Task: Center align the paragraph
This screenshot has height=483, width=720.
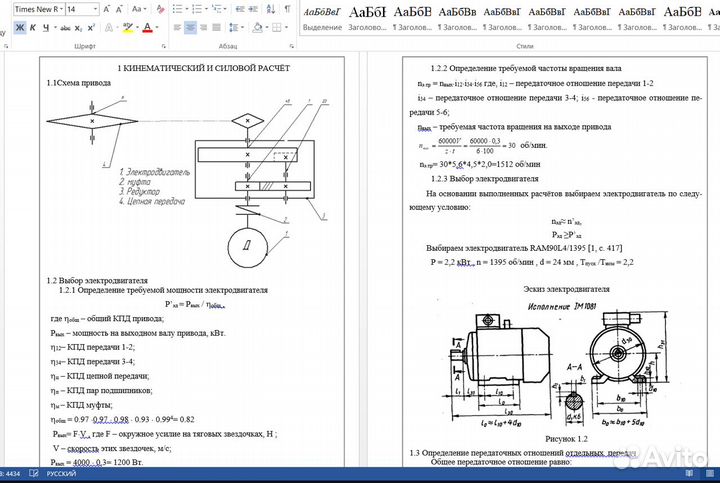Action: click(x=190, y=27)
